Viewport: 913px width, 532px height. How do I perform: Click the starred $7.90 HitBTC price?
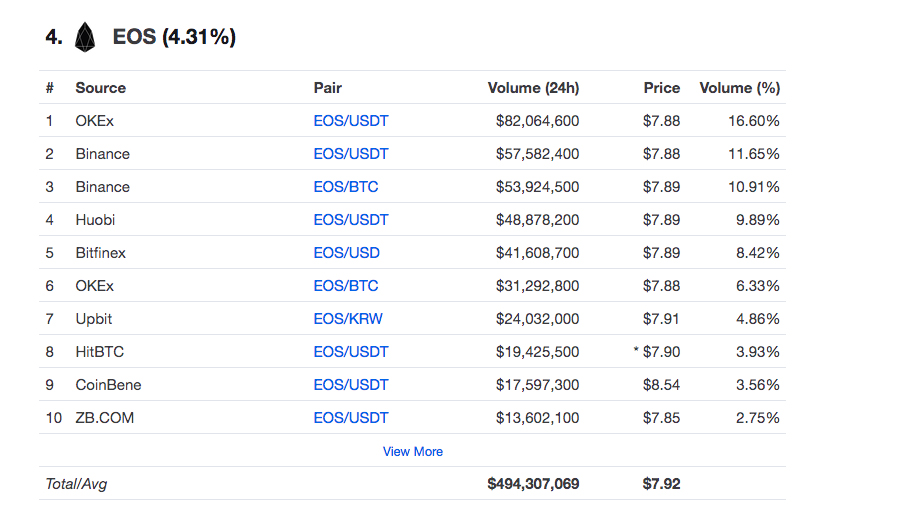[657, 352]
